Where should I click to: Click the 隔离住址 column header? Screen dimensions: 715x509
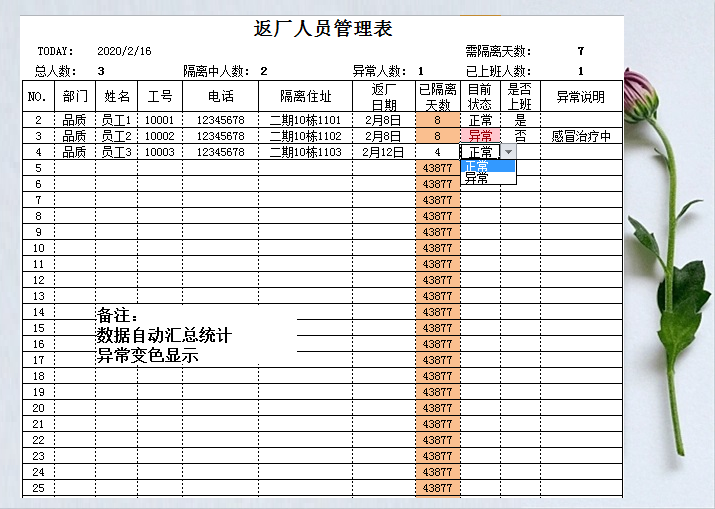point(305,97)
